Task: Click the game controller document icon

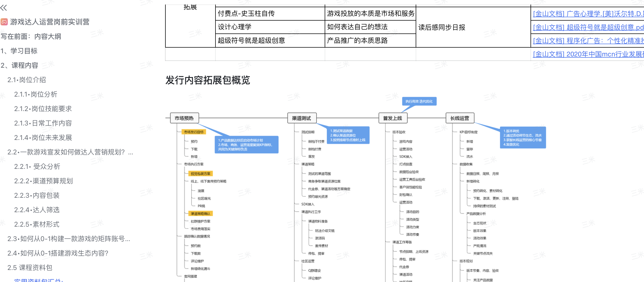Action: pyautogui.click(x=4, y=22)
